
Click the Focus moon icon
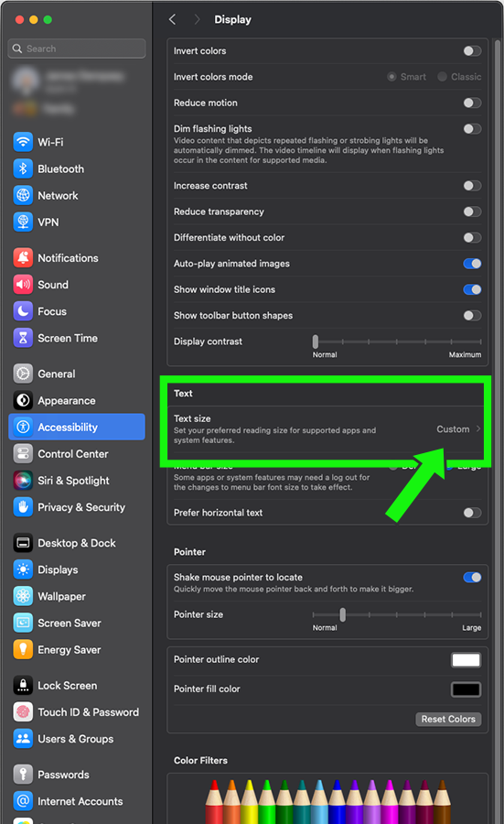[23, 311]
